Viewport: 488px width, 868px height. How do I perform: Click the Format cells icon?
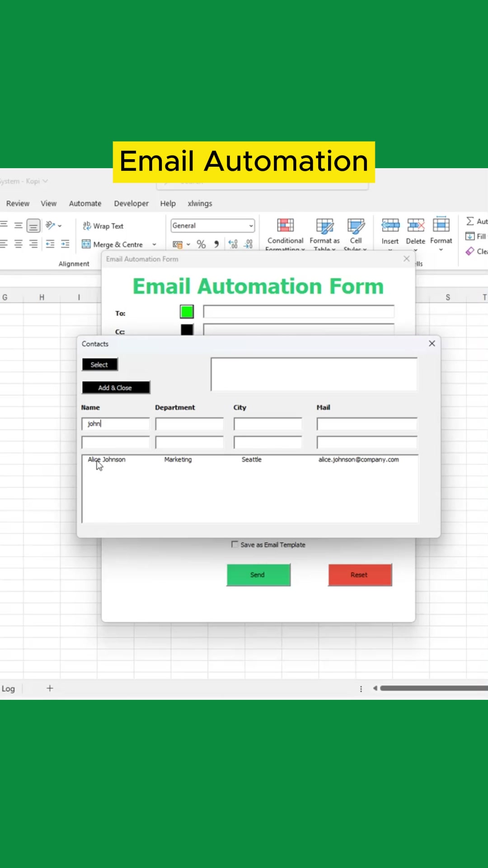(x=441, y=225)
